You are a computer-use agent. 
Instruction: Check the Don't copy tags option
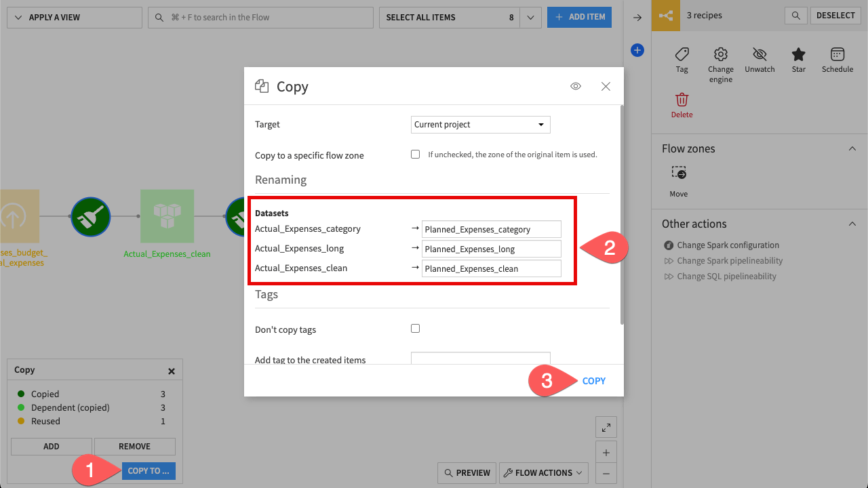(x=415, y=328)
